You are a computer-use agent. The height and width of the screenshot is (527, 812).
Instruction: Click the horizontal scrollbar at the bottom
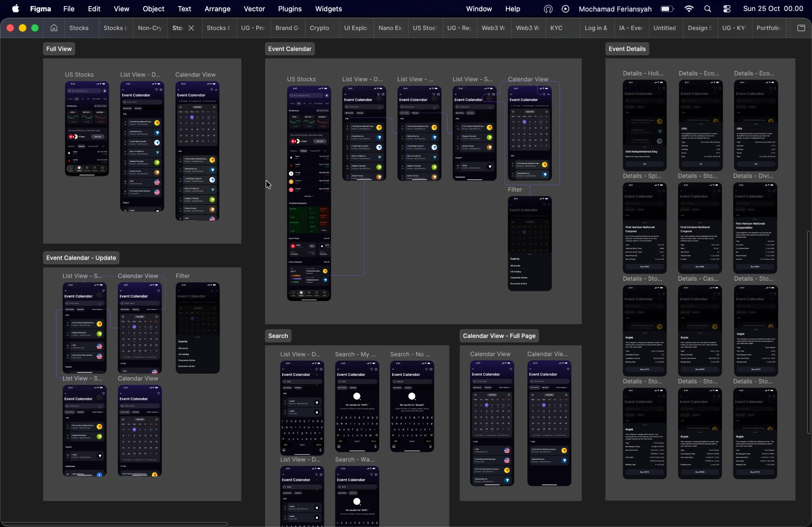[x=114, y=524]
